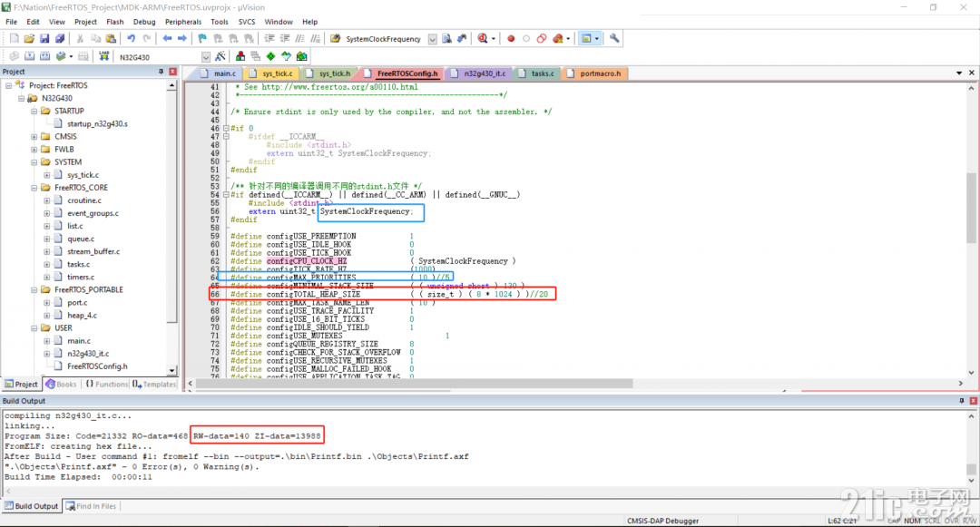Toggle enable/disable breakpoint with the hollow circle icon
980x527 pixels.
(x=526, y=39)
